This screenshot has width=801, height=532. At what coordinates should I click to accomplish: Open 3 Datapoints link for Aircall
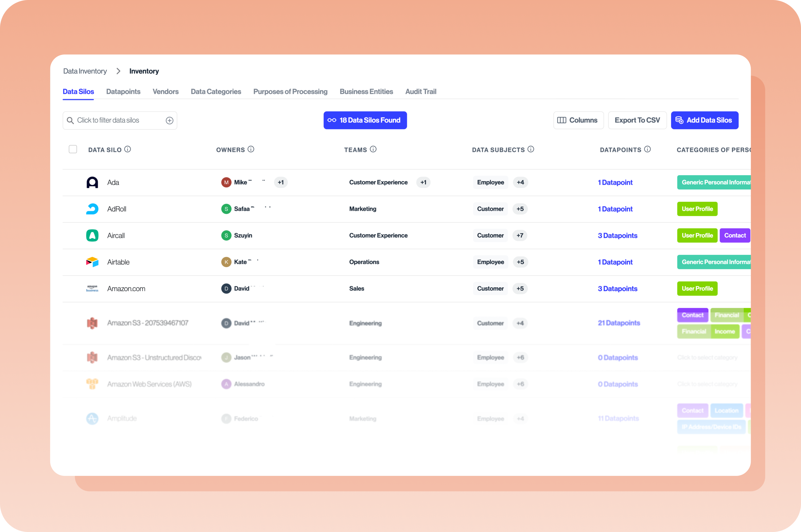click(x=617, y=235)
